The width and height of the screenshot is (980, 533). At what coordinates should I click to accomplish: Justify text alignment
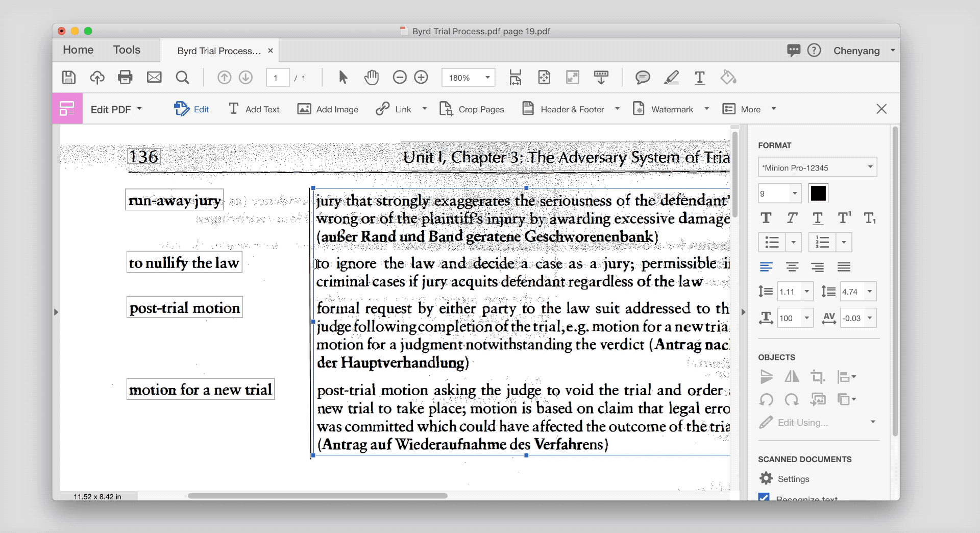pyautogui.click(x=844, y=266)
